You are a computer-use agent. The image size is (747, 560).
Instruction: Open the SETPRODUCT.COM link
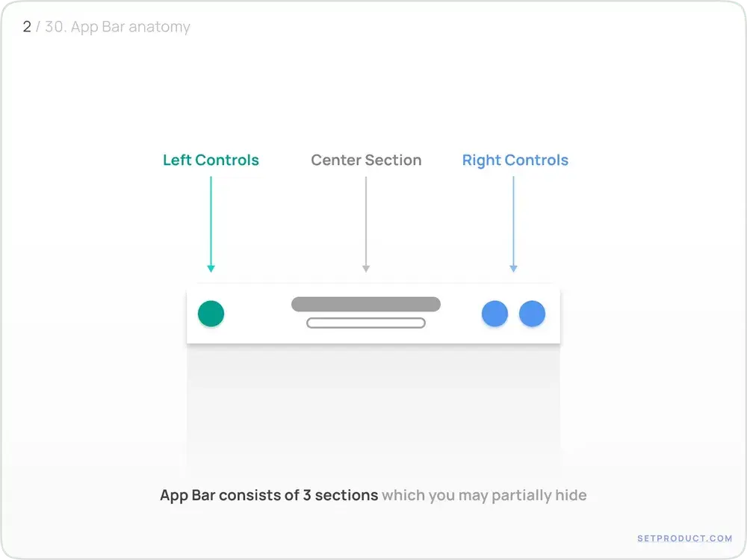click(684, 538)
